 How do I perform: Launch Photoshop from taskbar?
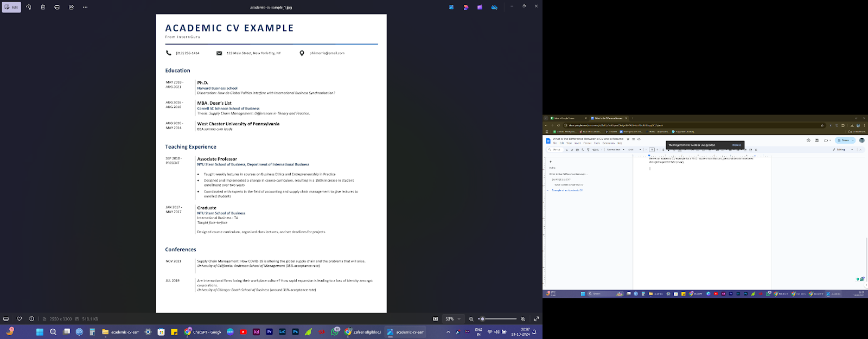pos(295,332)
